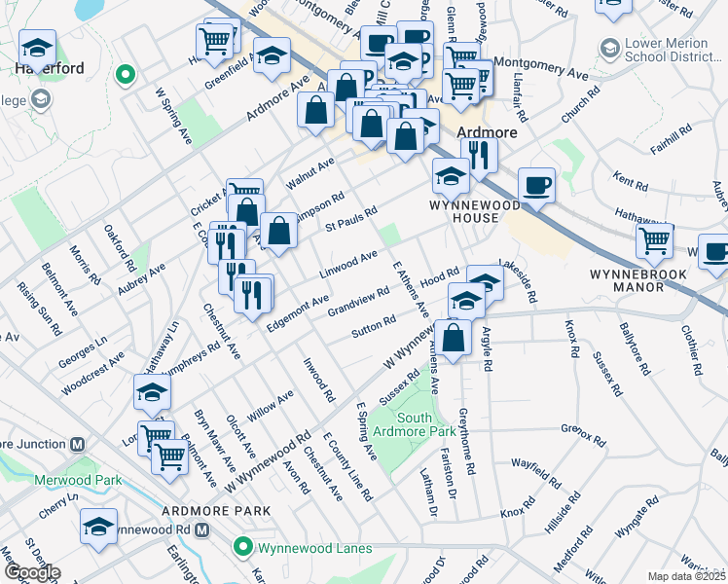Click the shopping bag marker near St Pauls Rd
The width and height of the screenshot is (728, 584).
coord(279,232)
